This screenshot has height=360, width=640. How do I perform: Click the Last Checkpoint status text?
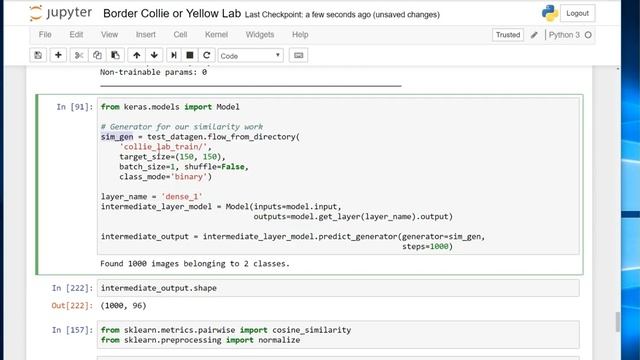pos(342,15)
